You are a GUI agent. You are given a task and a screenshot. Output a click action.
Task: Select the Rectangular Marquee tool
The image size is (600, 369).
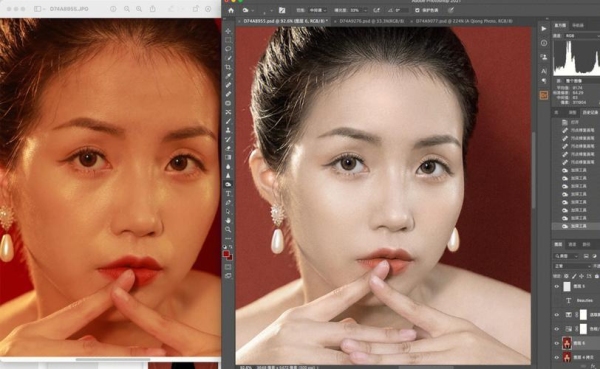[228, 40]
